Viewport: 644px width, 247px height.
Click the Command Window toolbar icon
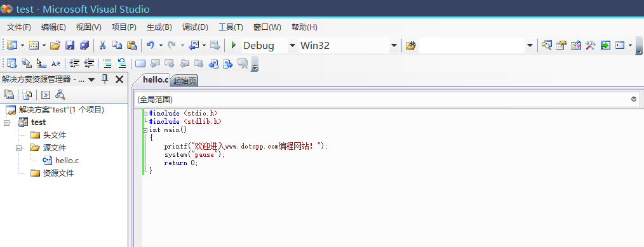620,45
